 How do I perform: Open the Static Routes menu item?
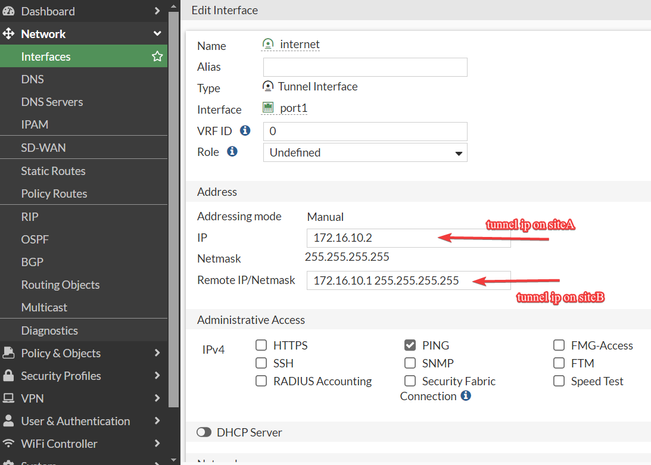(x=53, y=171)
